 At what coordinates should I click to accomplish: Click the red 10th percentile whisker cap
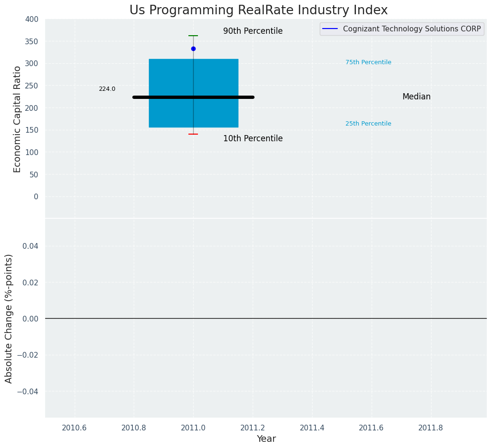coord(193,134)
